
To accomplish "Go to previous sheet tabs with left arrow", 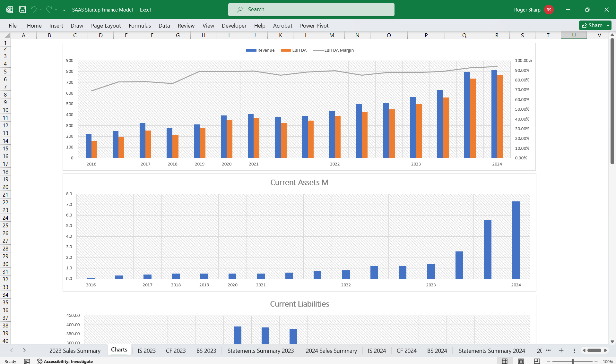I will pyautogui.click(x=12, y=351).
